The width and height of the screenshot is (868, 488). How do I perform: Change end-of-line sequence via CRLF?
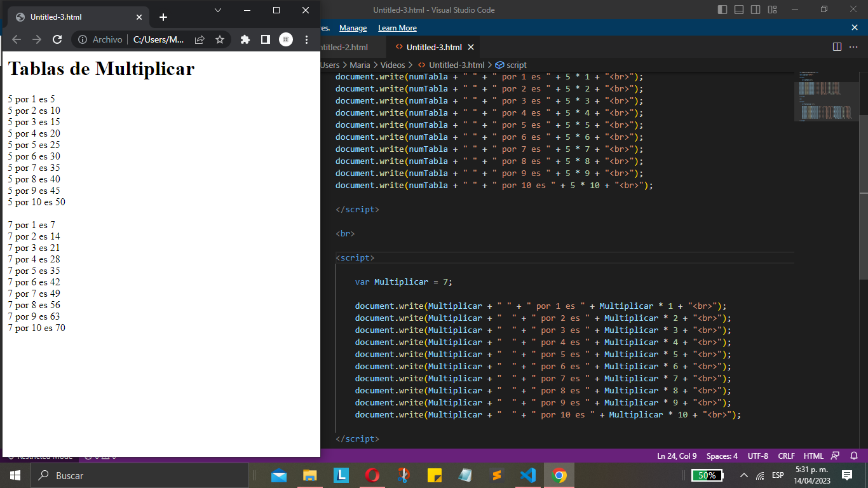(x=786, y=456)
